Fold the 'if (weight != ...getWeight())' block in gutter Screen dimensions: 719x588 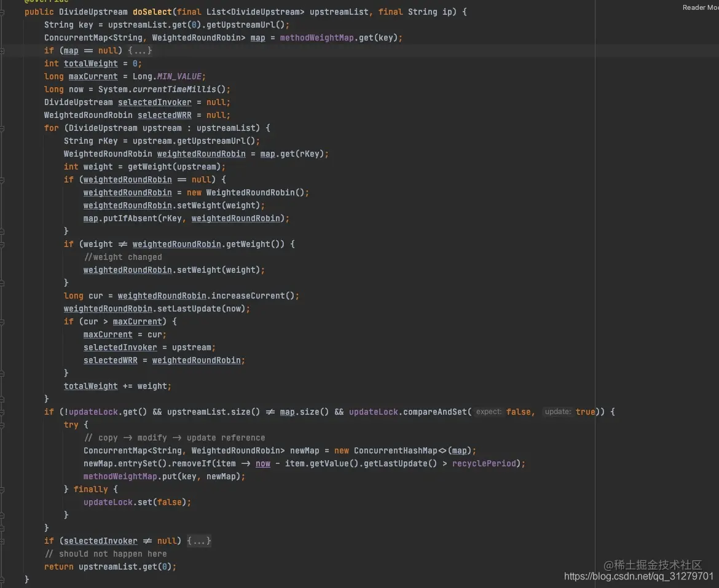[2, 245]
